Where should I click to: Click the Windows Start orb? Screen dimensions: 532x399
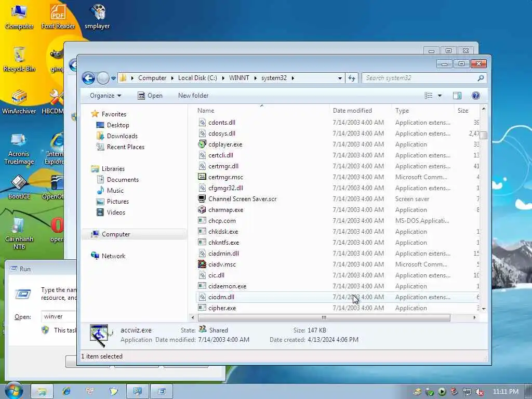(x=14, y=391)
